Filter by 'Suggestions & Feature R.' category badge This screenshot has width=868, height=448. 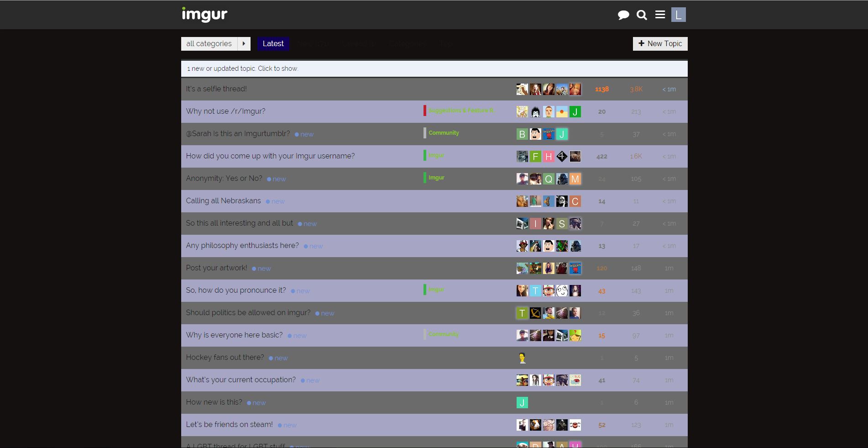coord(459,111)
